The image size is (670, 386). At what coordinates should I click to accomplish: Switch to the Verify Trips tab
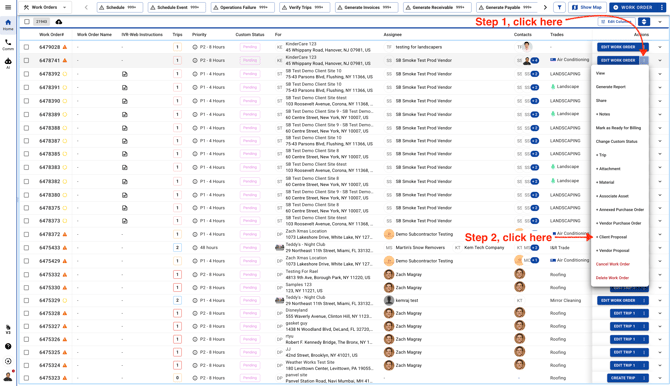click(304, 7)
